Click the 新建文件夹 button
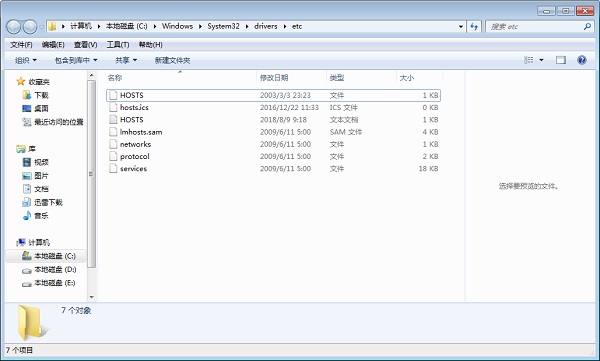The image size is (600, 361). (x=172, y=60)
